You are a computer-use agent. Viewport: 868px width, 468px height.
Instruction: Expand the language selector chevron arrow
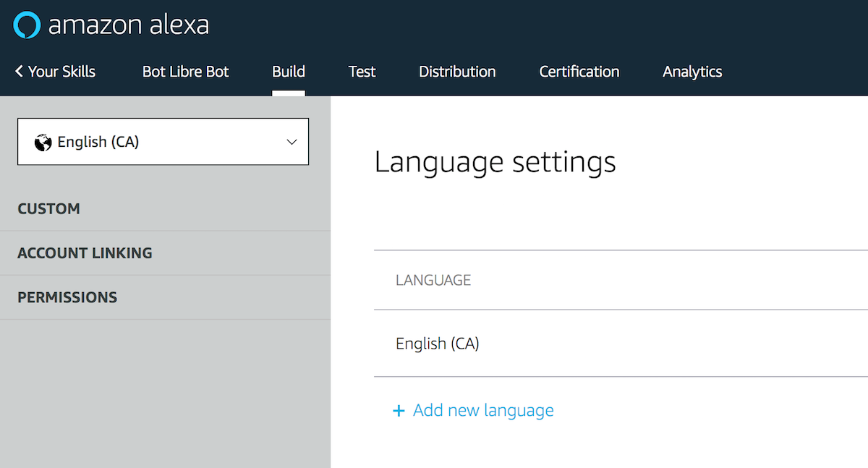[292, 142]
